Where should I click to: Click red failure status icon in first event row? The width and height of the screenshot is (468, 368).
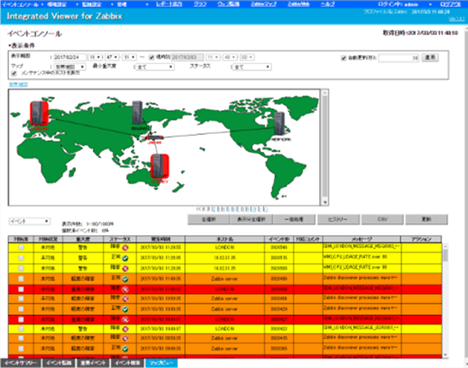(125, 248)
